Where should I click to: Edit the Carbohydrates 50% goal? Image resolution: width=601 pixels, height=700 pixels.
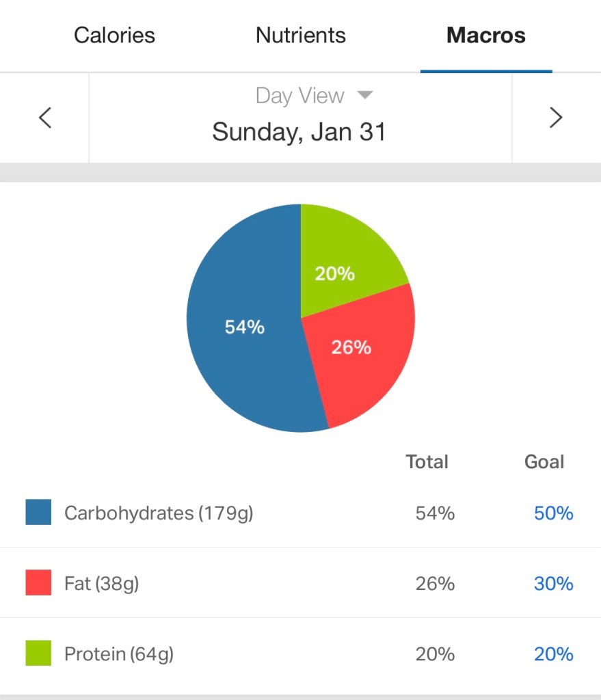coord(553,513)
